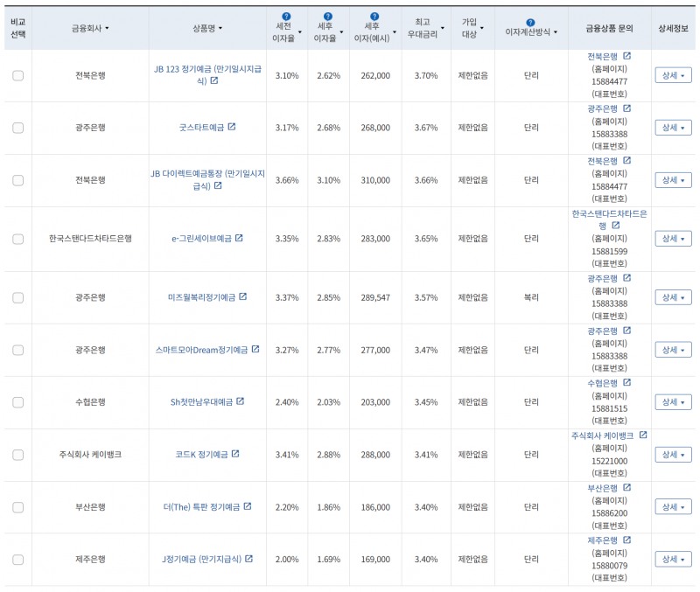Click external link icon beside 미즈월복리정기예금
The image size is (700, 592).
click(x=243, y=296)
